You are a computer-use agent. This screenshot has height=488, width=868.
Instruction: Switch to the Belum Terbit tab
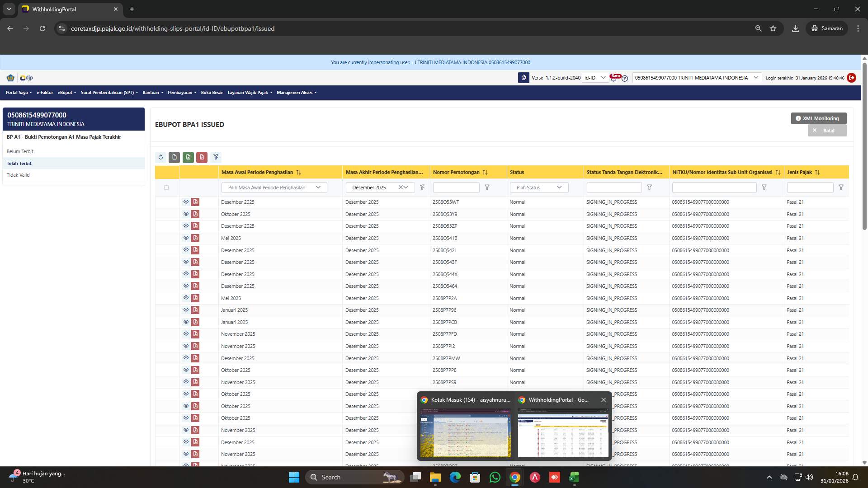20,151
